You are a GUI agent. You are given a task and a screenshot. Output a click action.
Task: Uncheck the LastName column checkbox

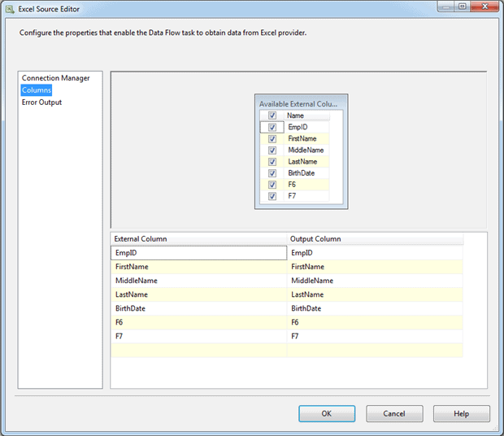click(x=272, y=162)
